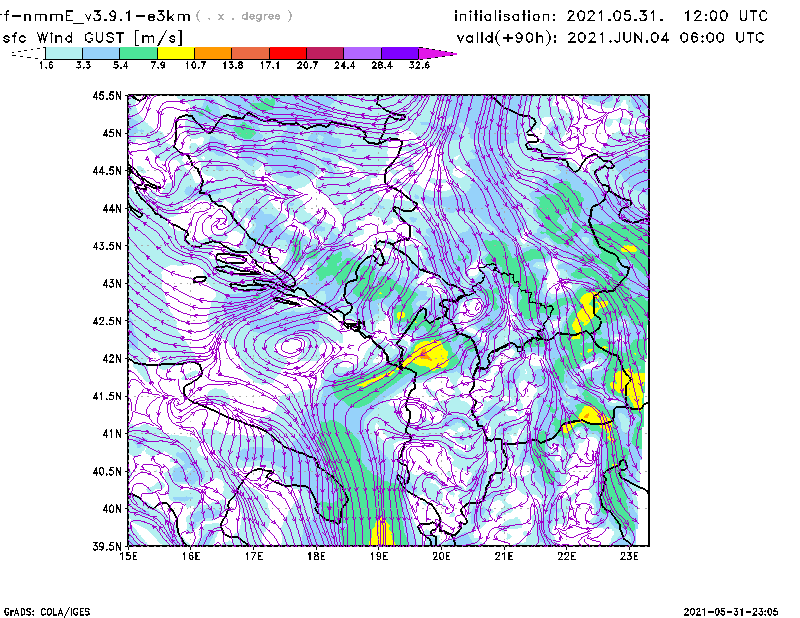Click the cyclone center over the Adriatic Sea
The image size is (800, 618).
pos(291,347)
